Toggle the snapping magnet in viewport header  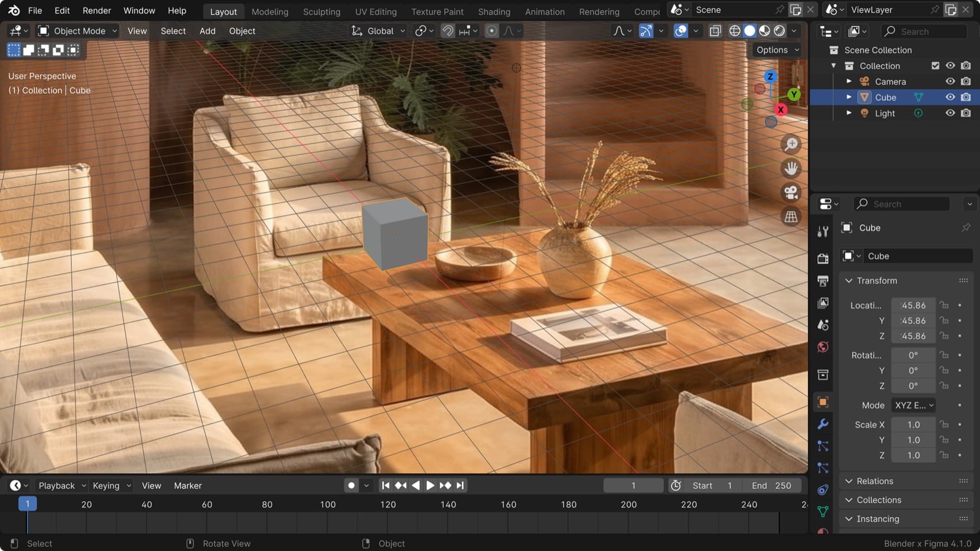tap(448, 31)
